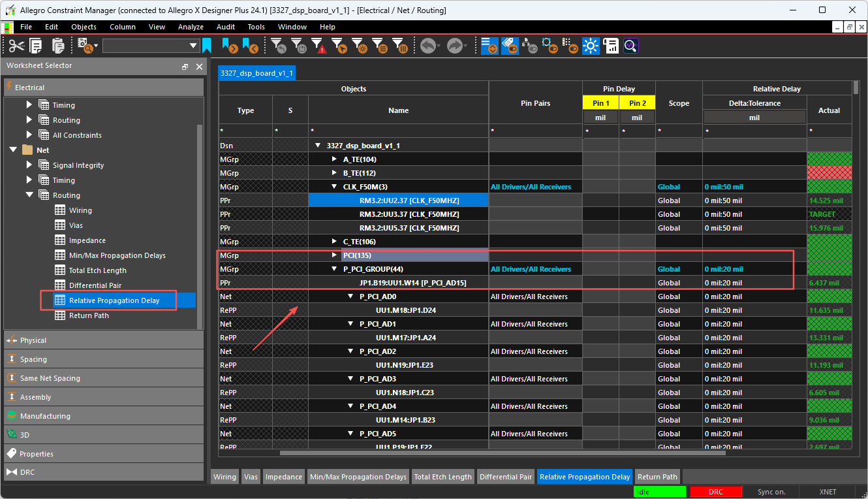868x499 pixels.
Task: Collapse the P_PCI_GROUP(44) match group
Action: point(335,269)
